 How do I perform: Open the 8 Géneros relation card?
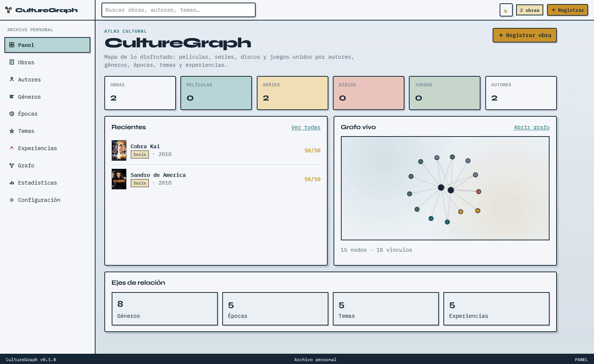(165, 309)
